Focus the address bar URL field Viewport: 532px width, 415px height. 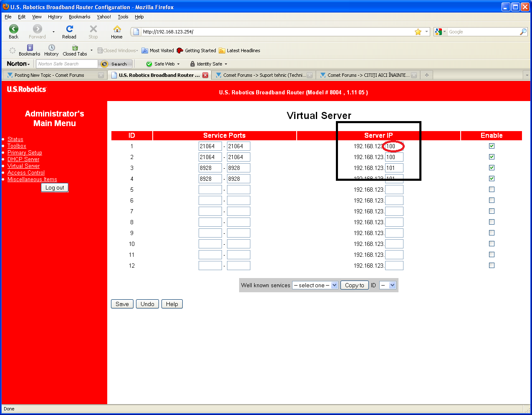coord(277,32)
